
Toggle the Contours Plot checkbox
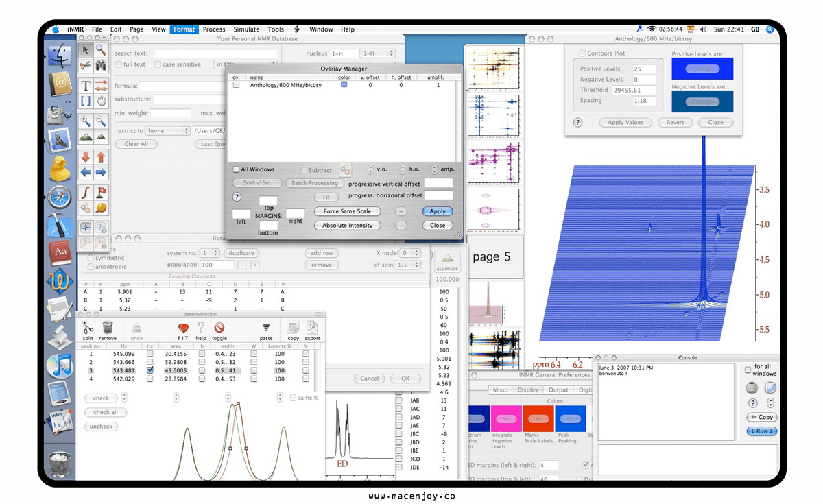tap(582, 53)
